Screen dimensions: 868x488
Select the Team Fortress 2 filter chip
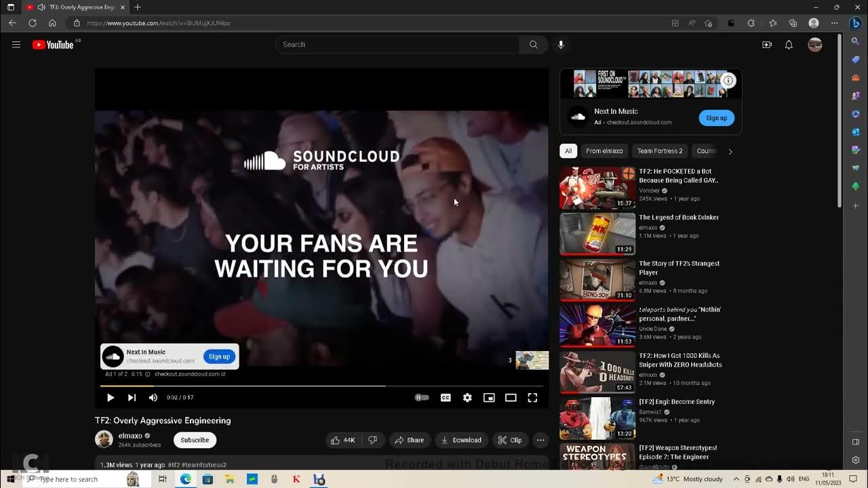pos(660,151)
